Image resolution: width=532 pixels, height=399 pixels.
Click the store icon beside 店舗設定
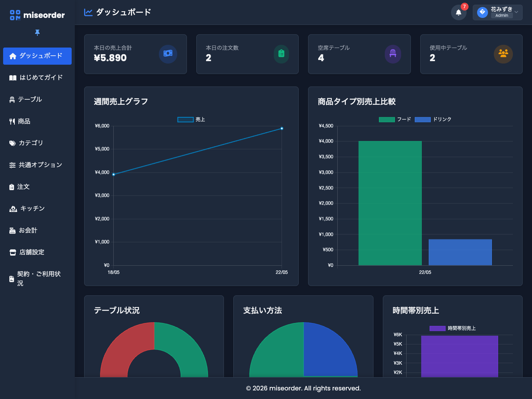pyautogui.click(x=13, y=252)
